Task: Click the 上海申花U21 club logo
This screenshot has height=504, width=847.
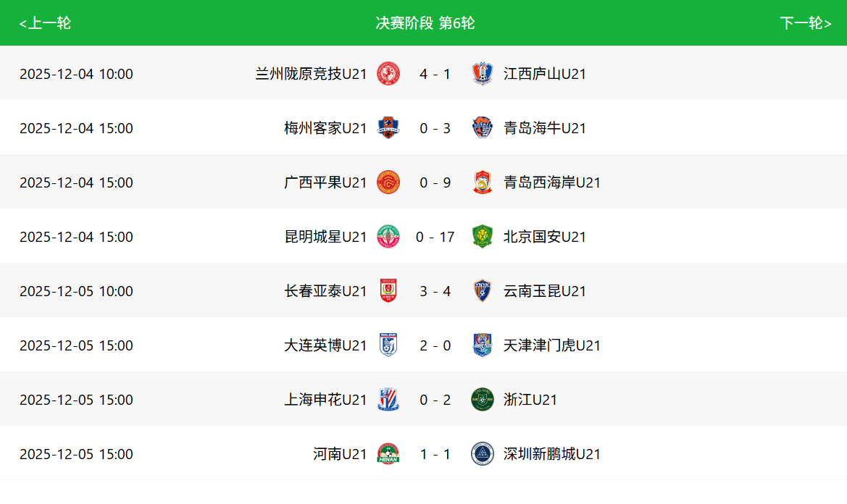Action: pyautogui.click(x=388, y=400)
